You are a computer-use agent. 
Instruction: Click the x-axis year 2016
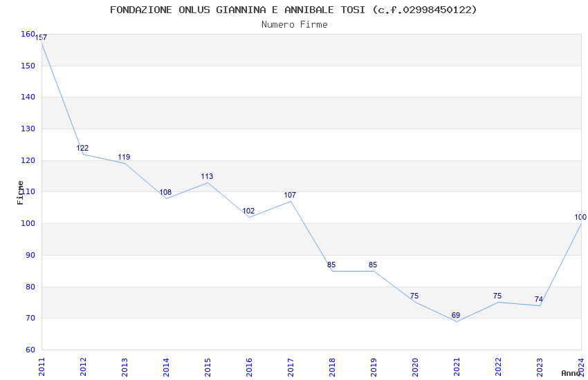[x=249, y=367]
